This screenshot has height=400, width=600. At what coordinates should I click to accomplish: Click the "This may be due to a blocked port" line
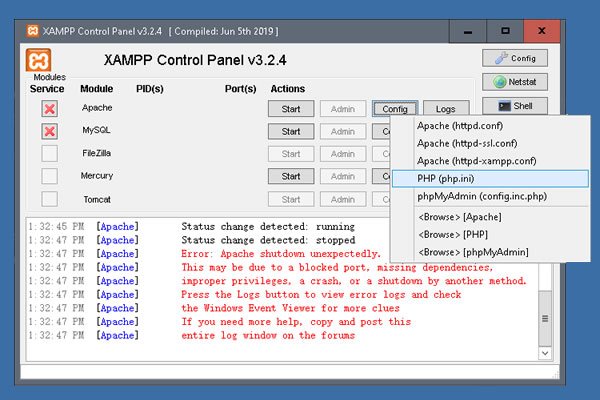(x=337, y=268)
